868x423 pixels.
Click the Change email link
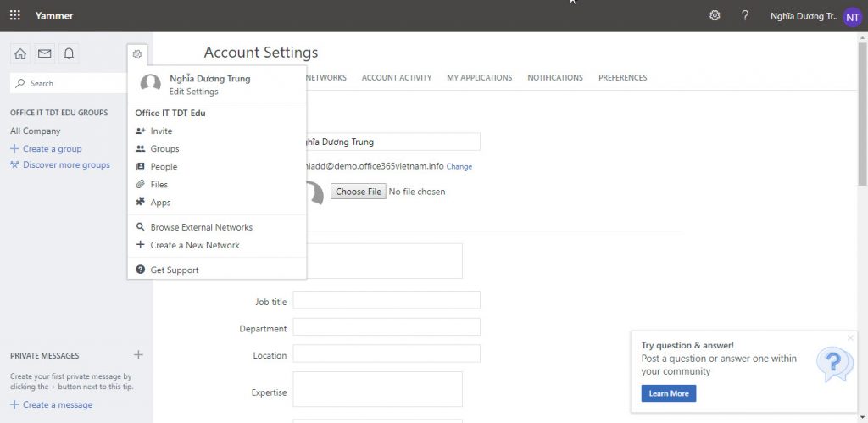tap(459, 166)
